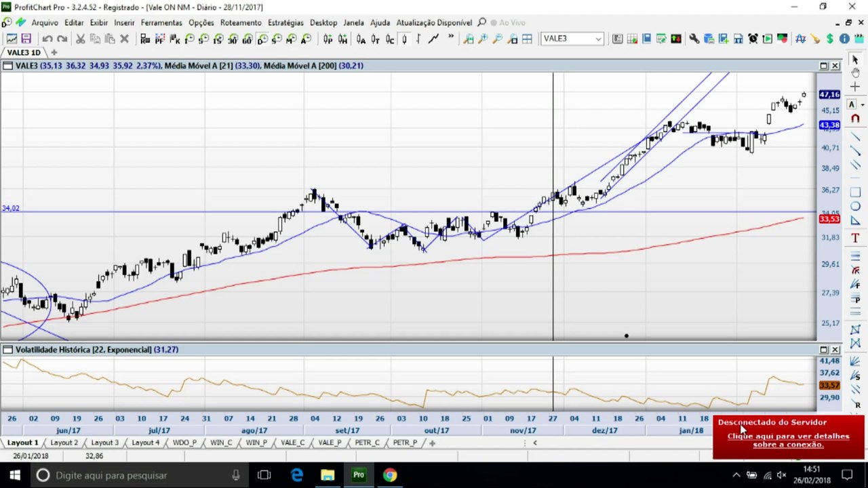Click the delete X icon in toolbar
Screen dimensions: 868x488
[x=124, y=39]
